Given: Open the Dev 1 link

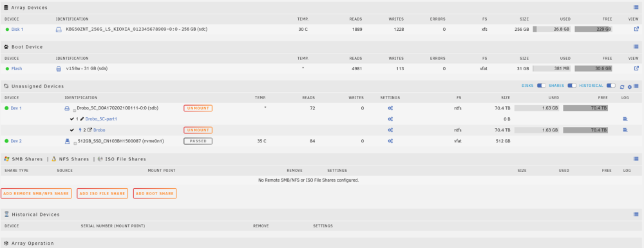Looking at the screenshot, I should (17, 108).
